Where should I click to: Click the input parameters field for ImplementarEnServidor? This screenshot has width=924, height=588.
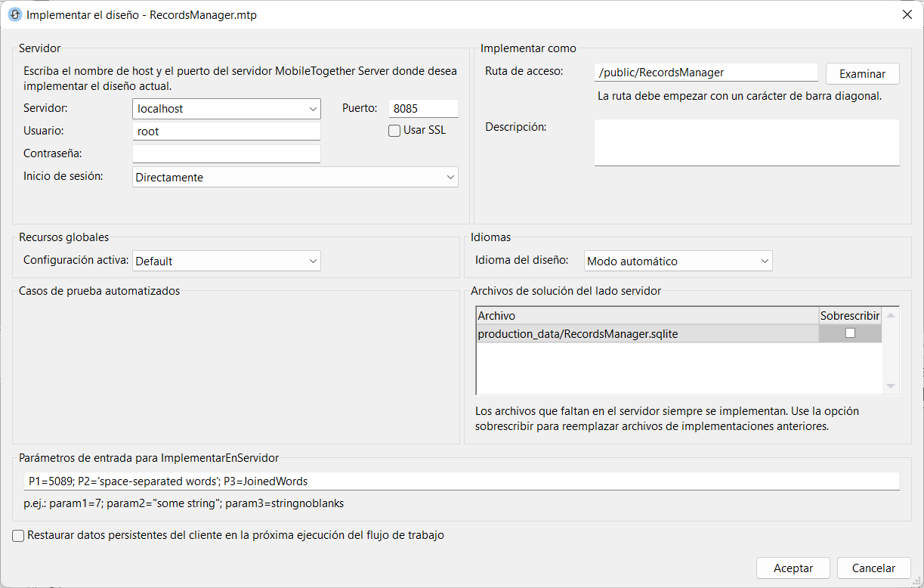(x=461, y=481)
